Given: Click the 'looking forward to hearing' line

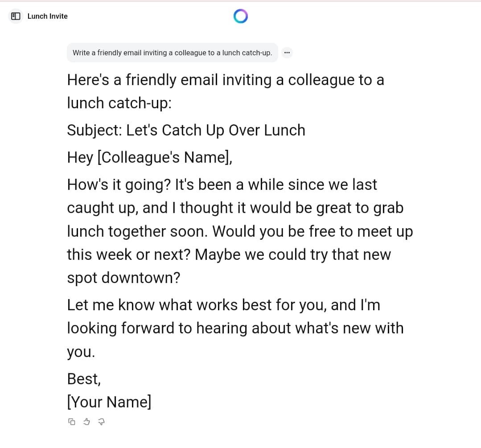Looking at the screenshot, I should [235, 328].
